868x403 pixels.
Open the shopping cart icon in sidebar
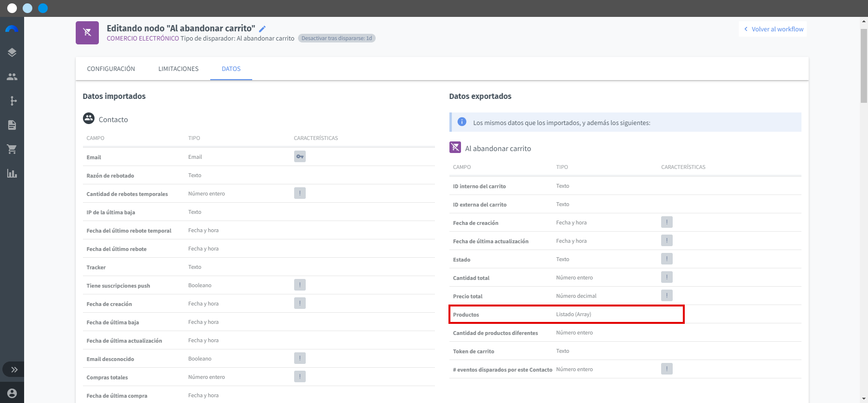click(12, 149)
